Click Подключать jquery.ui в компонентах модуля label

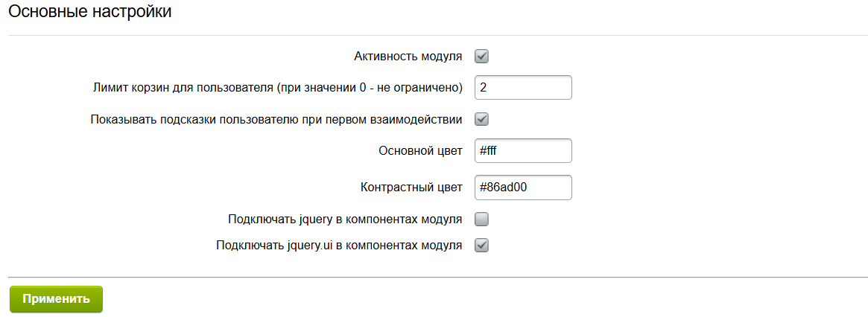[339, 245]
